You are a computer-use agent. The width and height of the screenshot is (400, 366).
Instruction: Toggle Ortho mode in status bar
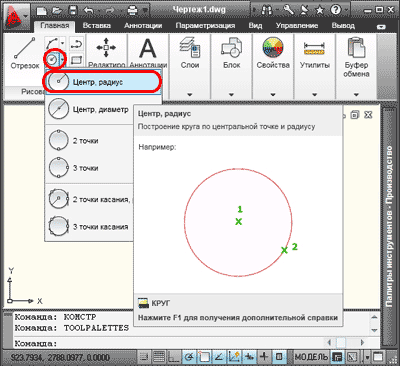(x=174, y=357)
